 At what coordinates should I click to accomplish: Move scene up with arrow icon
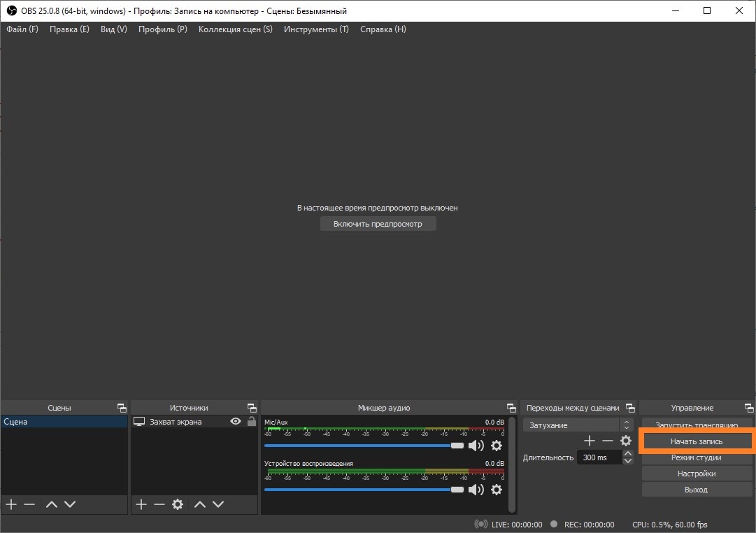click(x=52, y=504)
